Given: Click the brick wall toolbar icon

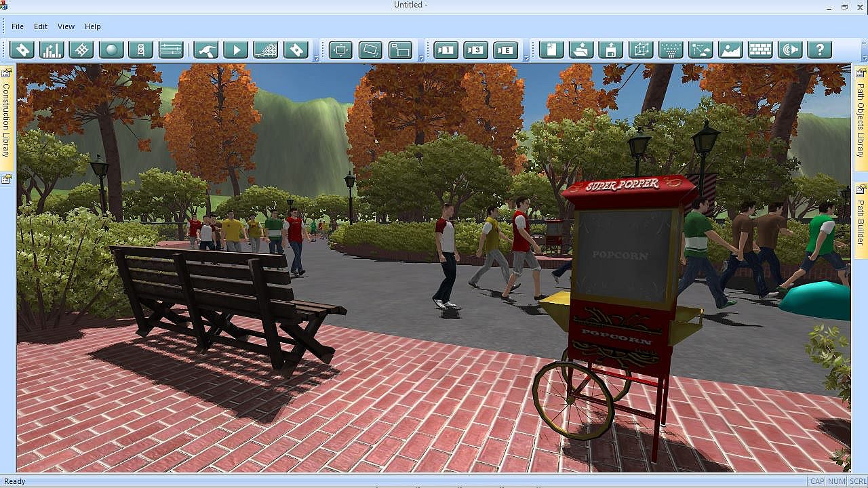Looking at the screenshot, I should (760, 49).
